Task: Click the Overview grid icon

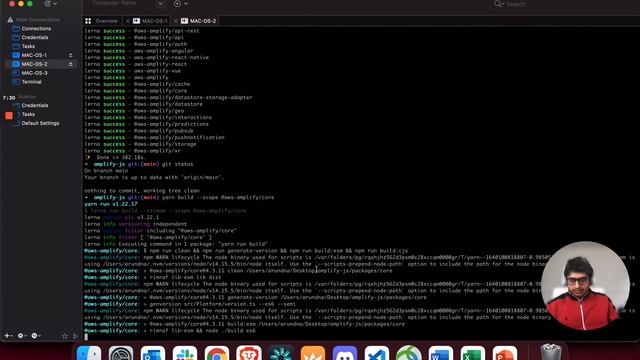Action: click(88, 21)
